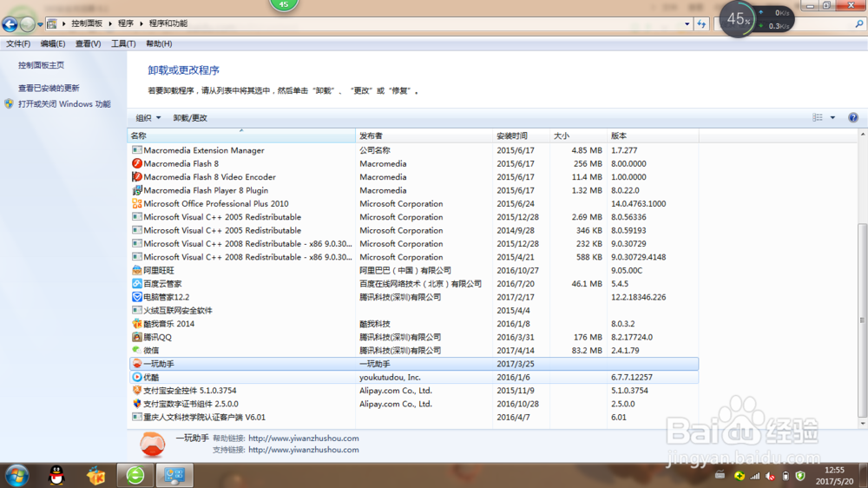Open the 帮助链接 yiwanzhushou URL

(x=303, y=439)
